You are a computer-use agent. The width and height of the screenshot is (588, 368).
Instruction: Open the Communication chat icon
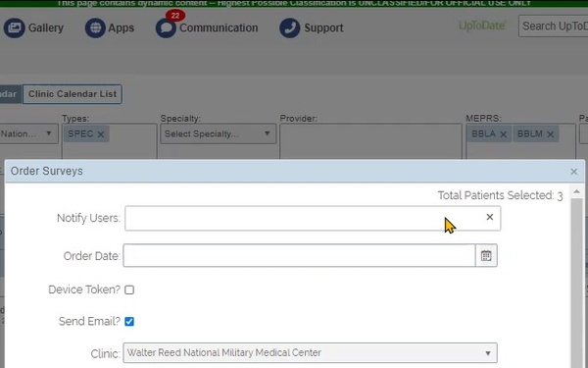pyautogui.click(x=166, y=28)
